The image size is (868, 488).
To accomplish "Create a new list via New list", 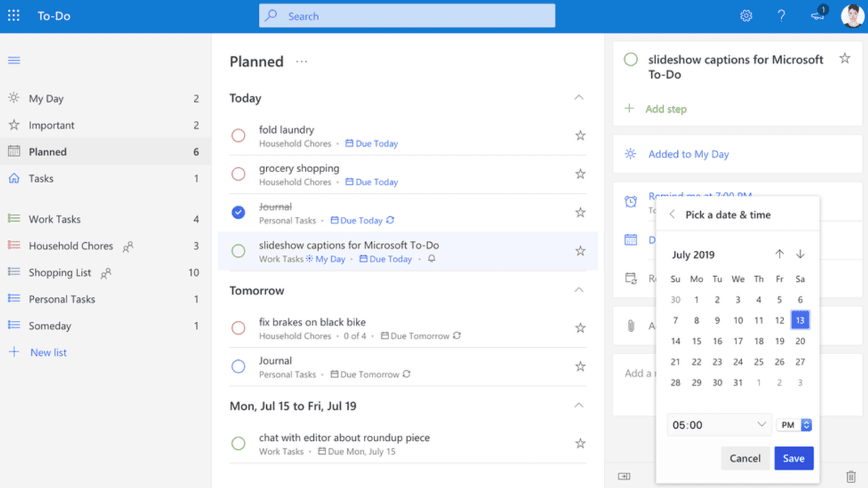I will 48,353.
